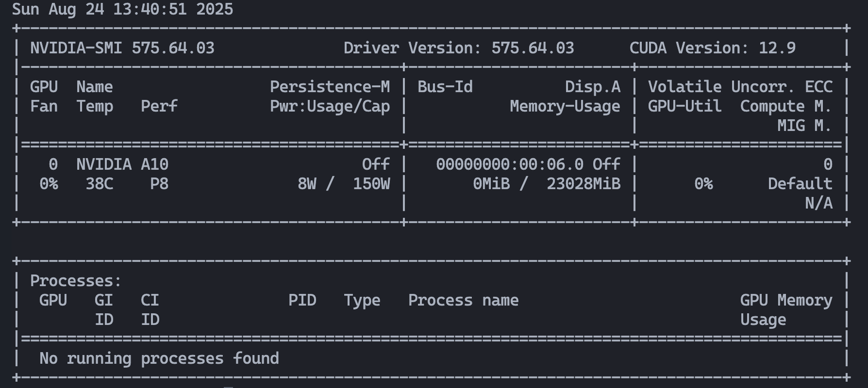Click the PID column header

tap(302, 300)
